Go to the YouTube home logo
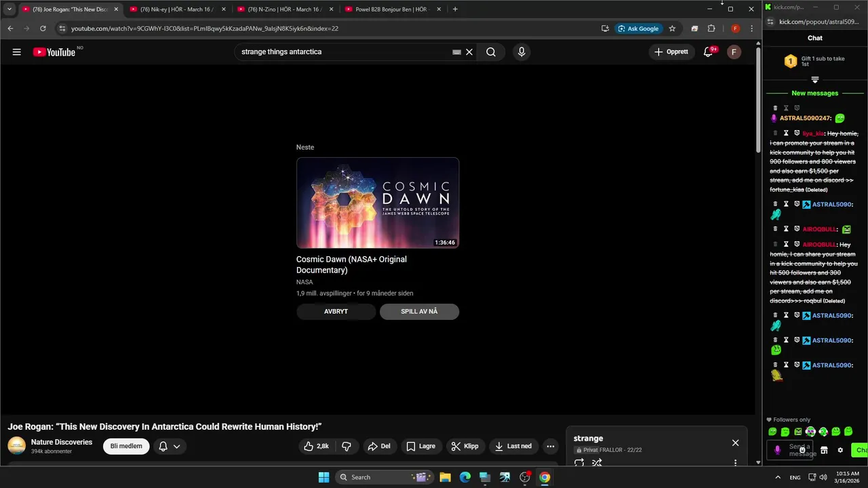Screen dimensions: 868x488 click(x=54, y=52)
